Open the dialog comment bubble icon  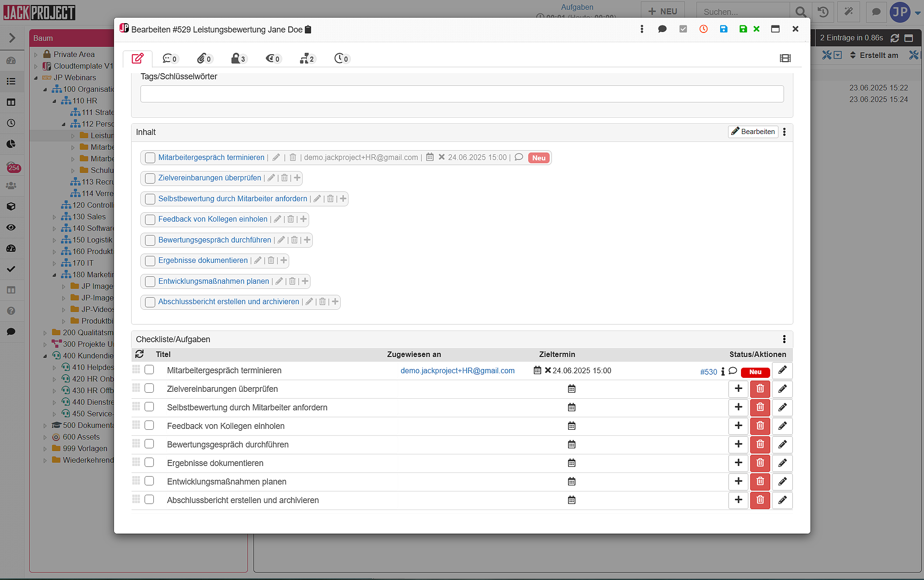(662, 29)
